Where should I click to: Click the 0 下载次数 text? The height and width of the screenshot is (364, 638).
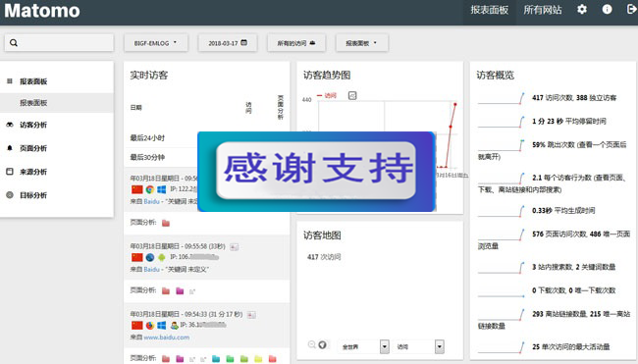pyautogui.click(x=550, y=290)
